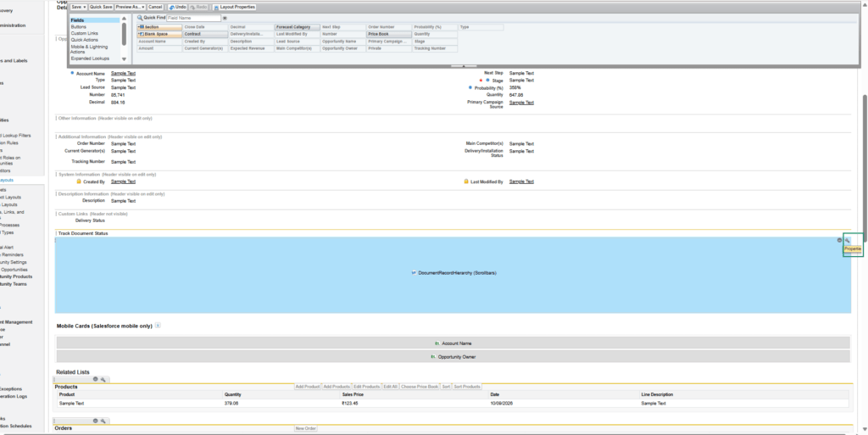This screenshot has height=435, width=868.
Task: Click the Created By Sample Text link
Action: coord(123,181)
